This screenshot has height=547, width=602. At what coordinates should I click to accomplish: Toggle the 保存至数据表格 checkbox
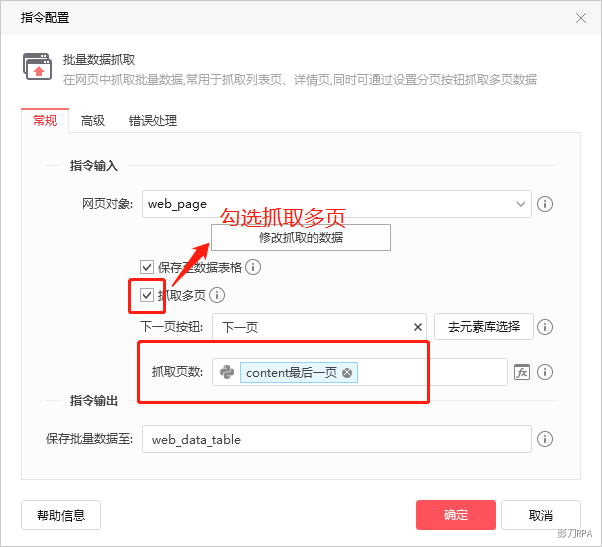[x=147, y=267]
